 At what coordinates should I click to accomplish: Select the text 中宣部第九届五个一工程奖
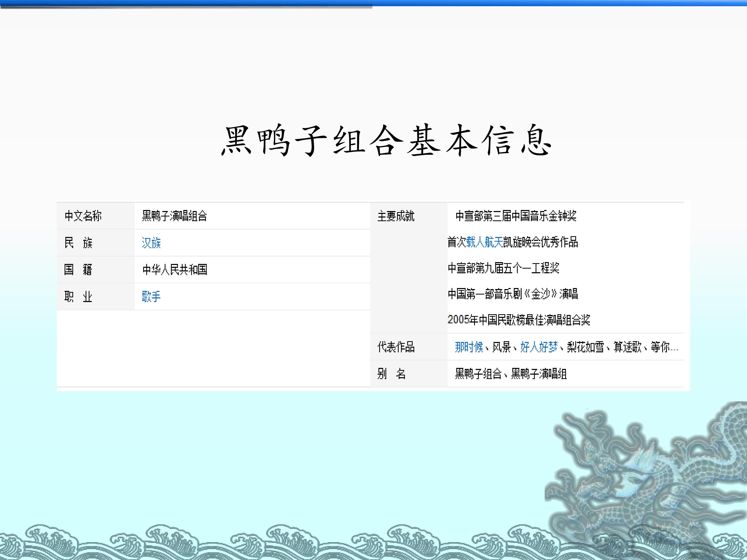503,268
